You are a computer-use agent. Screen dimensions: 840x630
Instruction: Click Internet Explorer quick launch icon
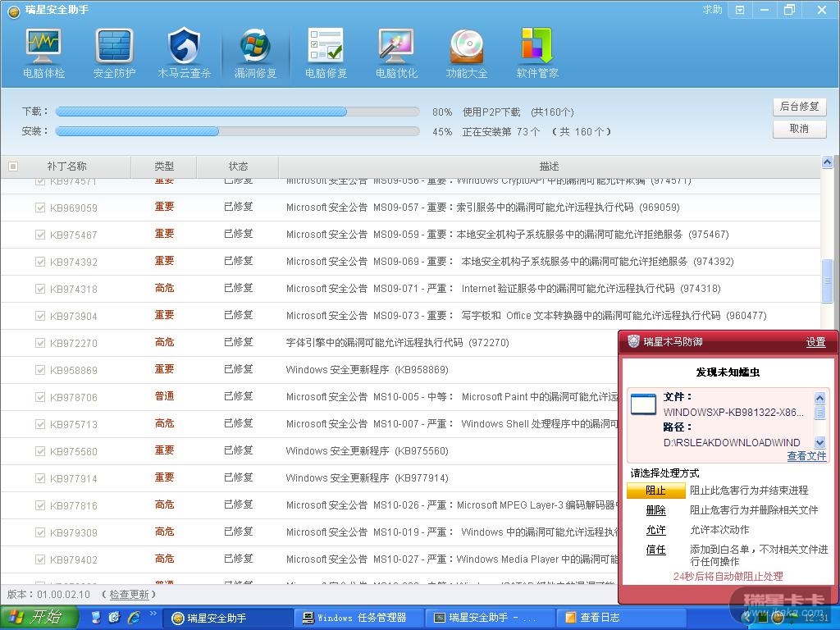point(134,617)
